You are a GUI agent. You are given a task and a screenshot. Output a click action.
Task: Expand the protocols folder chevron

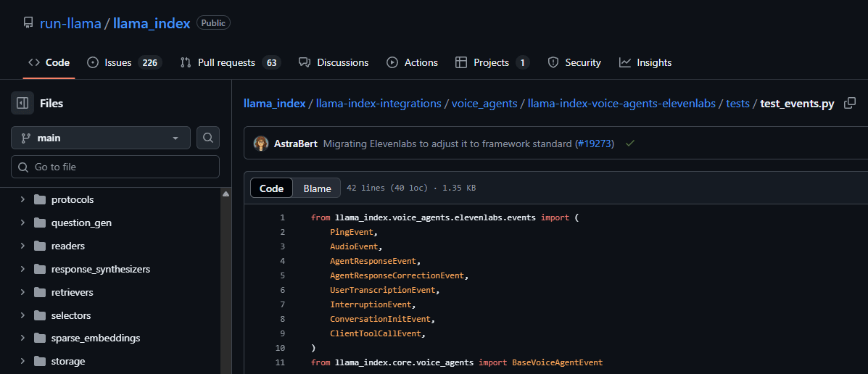click(x=22, y=199)
